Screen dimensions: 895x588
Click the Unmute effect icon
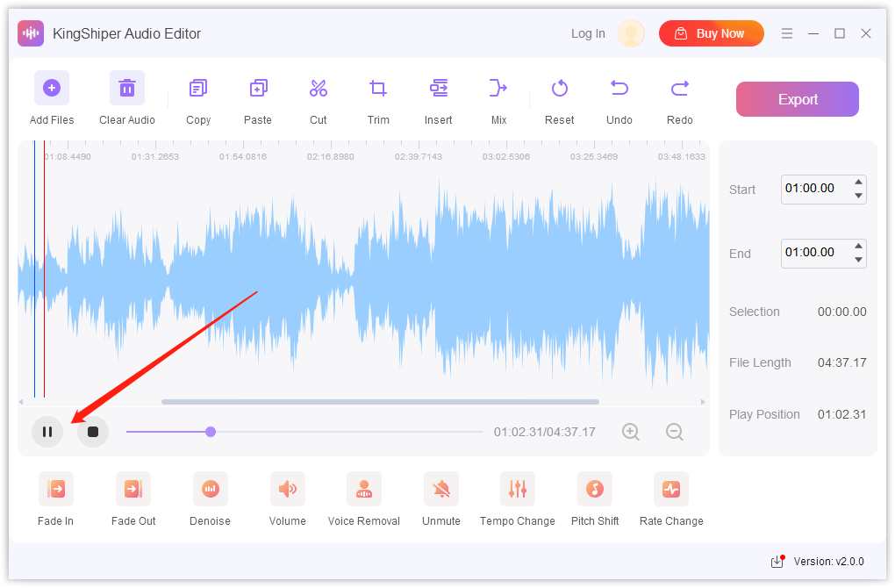click(x=441, y=489)
